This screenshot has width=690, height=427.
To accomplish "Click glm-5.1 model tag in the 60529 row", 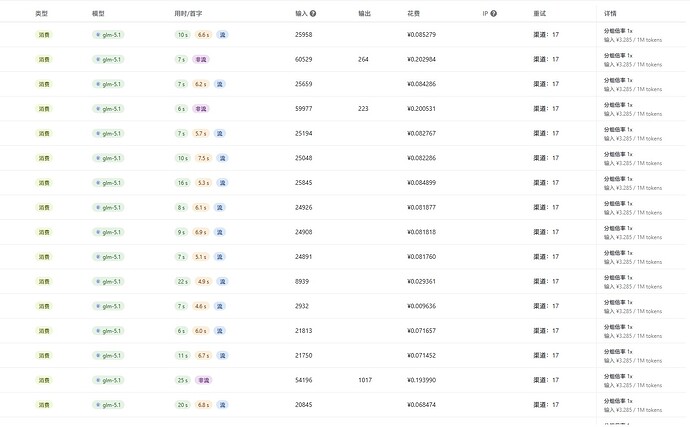I will (x=108, y=59).
